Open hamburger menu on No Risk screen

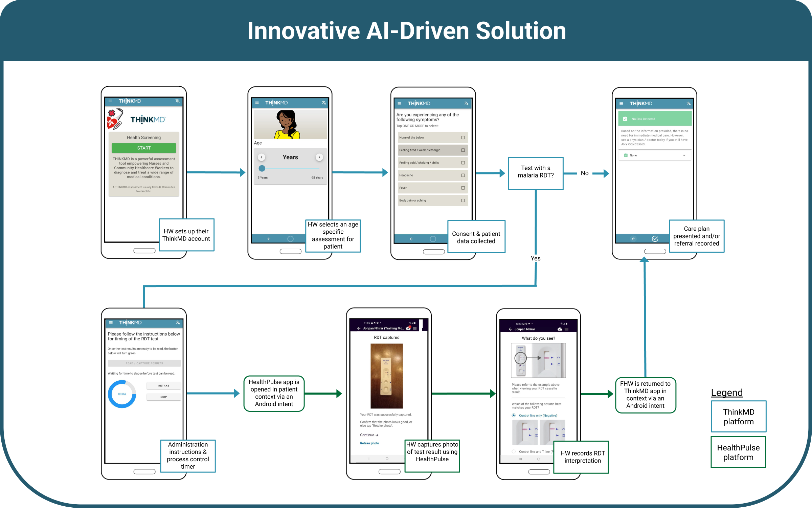tap(621, 103)
